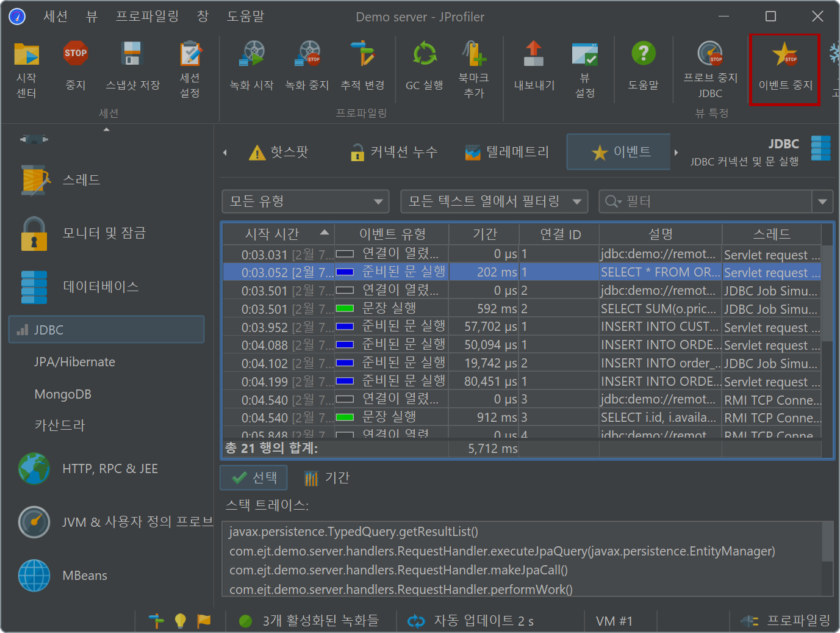
Task: Open the 도움말 menu
Action: (x=246, y=16)
